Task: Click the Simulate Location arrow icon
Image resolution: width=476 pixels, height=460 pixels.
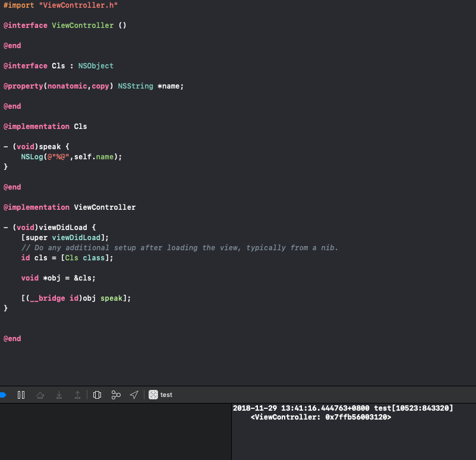Action: coord(134,395)
